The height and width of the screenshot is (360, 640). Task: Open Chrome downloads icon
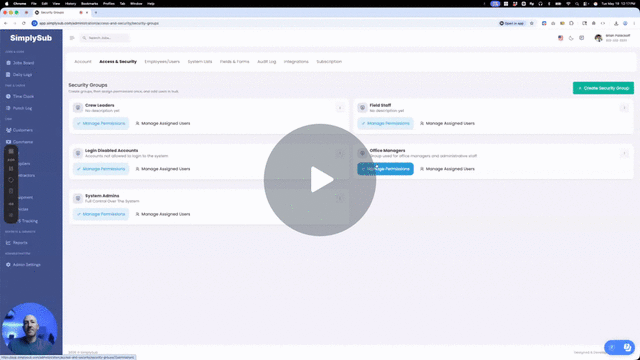coord(616,23)
